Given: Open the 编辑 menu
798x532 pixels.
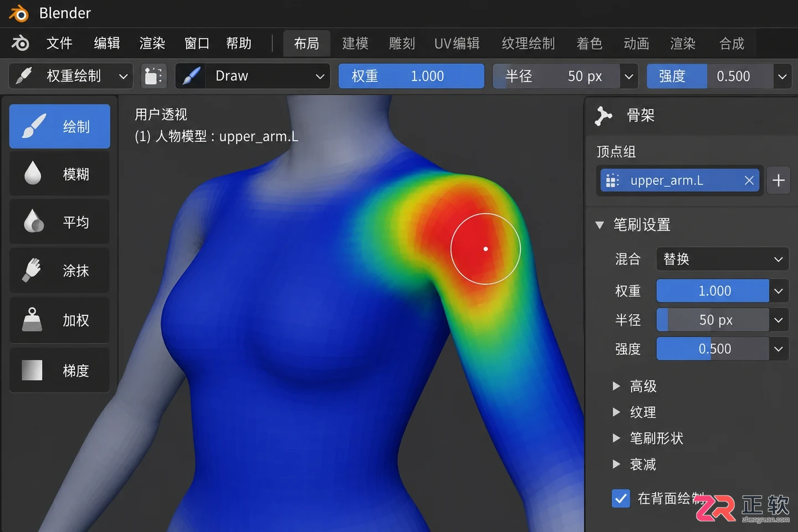Looking at the screenshot, I should click(107, 43).
